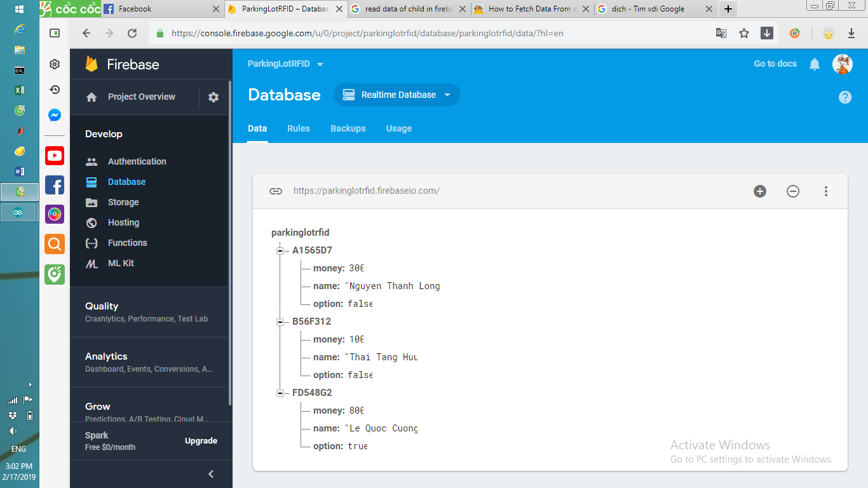Switch to the Rules tab
The width and height of the screenshot is (868, 488).
[299, 128]
